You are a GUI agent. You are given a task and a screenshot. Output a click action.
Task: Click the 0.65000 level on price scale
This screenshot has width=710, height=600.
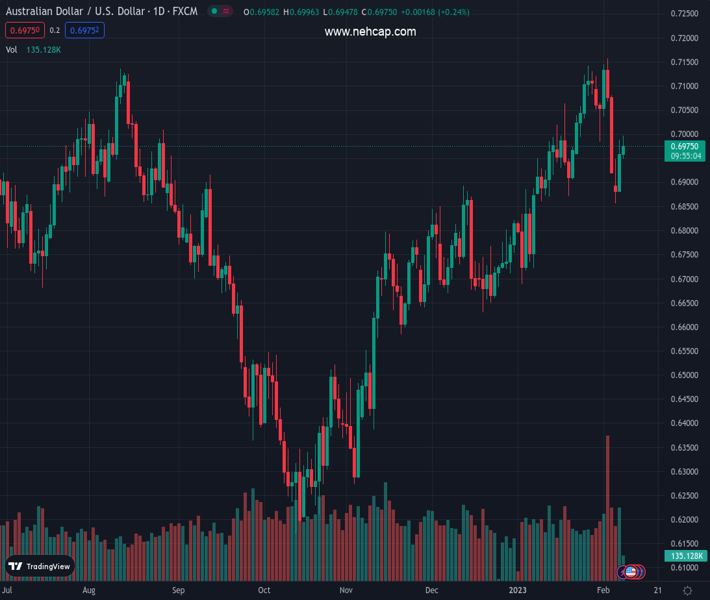pyautogui.click(x=685, y=375)
